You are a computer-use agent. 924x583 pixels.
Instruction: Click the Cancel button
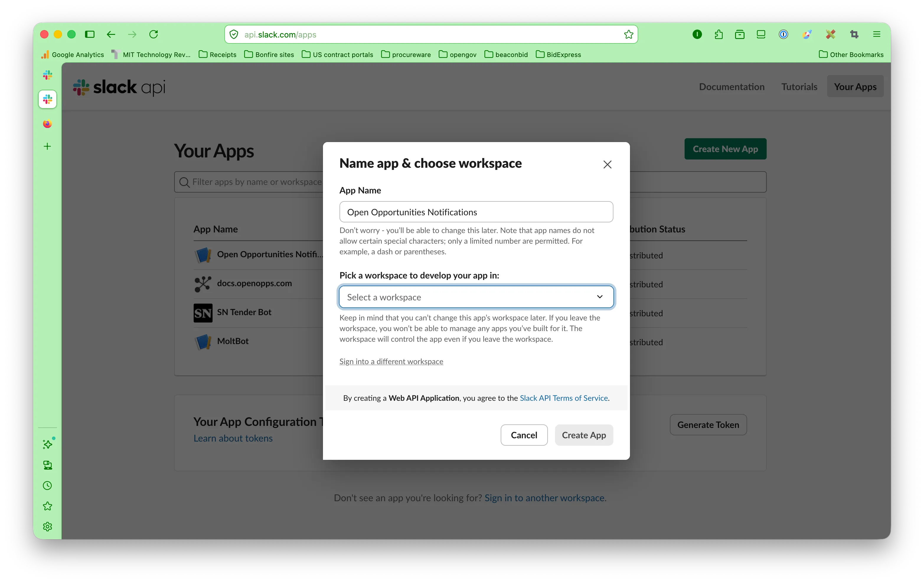tap(524, 435)
